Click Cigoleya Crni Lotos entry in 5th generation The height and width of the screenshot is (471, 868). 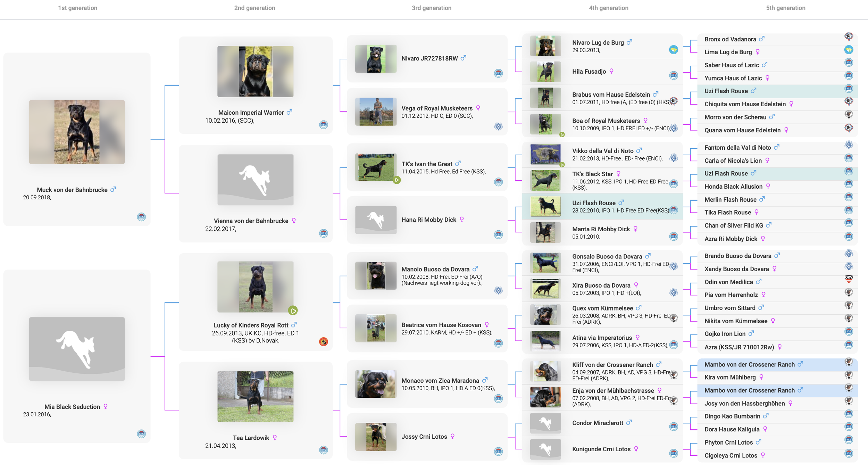point(731,455)
